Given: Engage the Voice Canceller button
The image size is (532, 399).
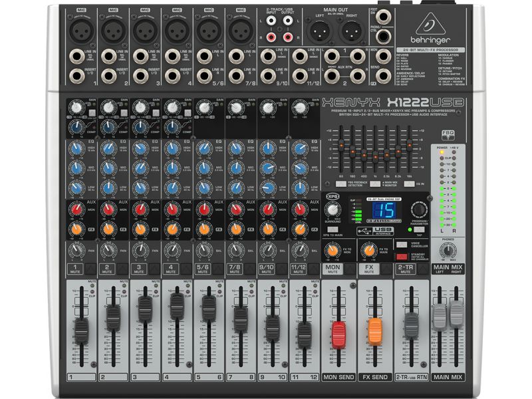Looking at the screenshot, I should (x=402, y=245).
